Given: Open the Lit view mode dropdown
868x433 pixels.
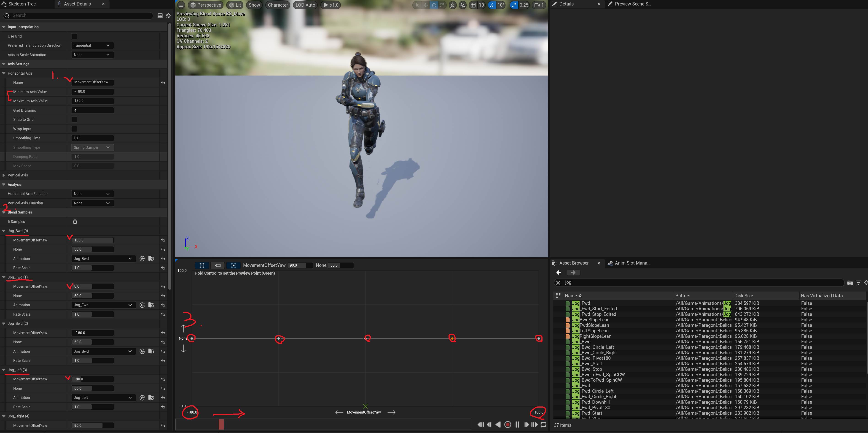Looking at the screenshot, I should pos(235,5).
